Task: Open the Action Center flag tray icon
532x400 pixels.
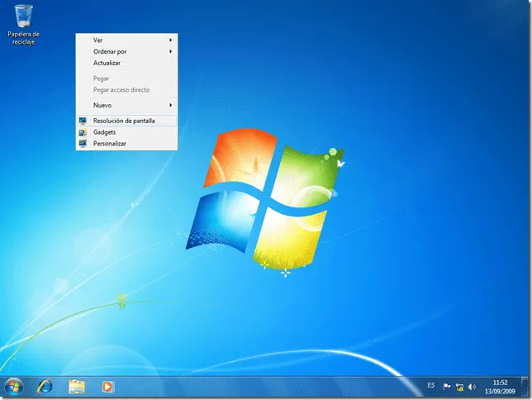Action: 446,387
